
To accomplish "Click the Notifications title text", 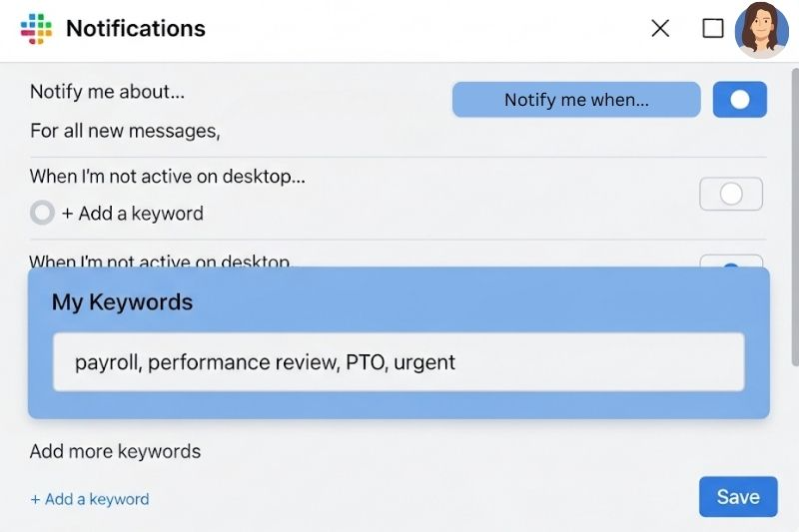I will [x=136, y=29].
